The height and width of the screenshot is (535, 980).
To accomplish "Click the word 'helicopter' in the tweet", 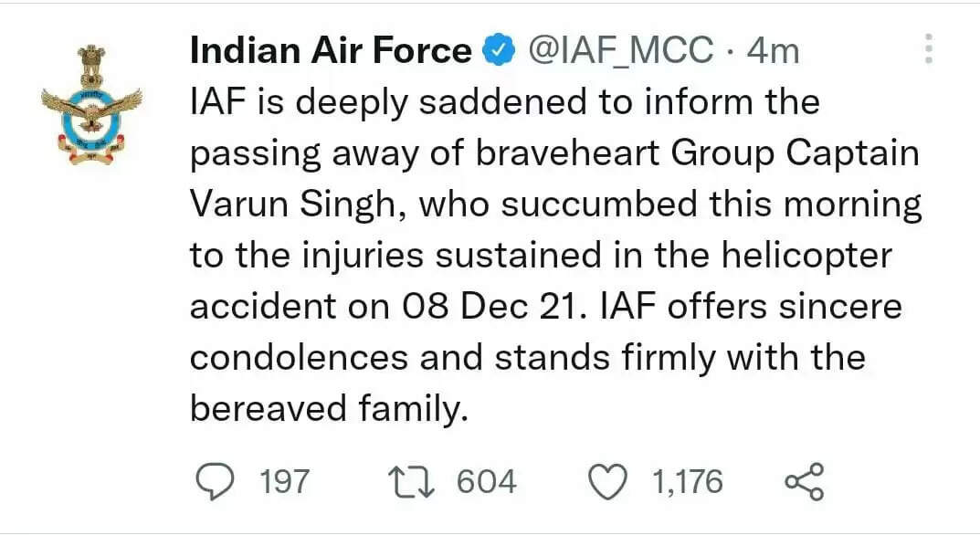I will [806, 257].
